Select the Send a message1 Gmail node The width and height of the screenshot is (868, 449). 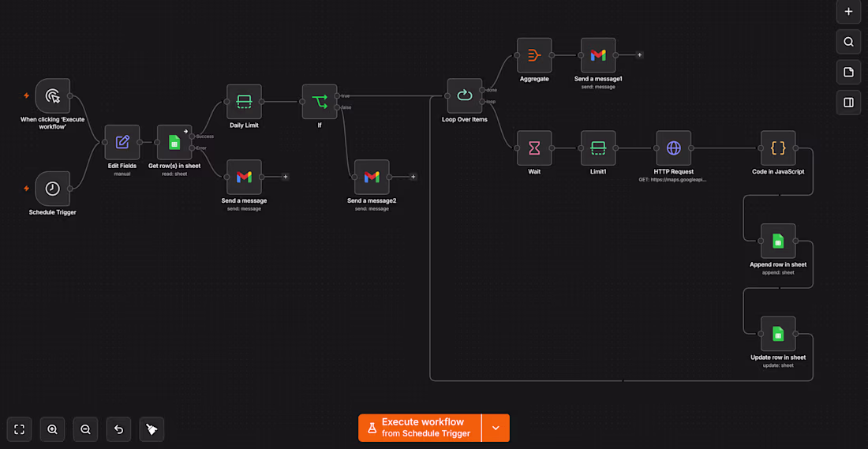pos(598,55)
